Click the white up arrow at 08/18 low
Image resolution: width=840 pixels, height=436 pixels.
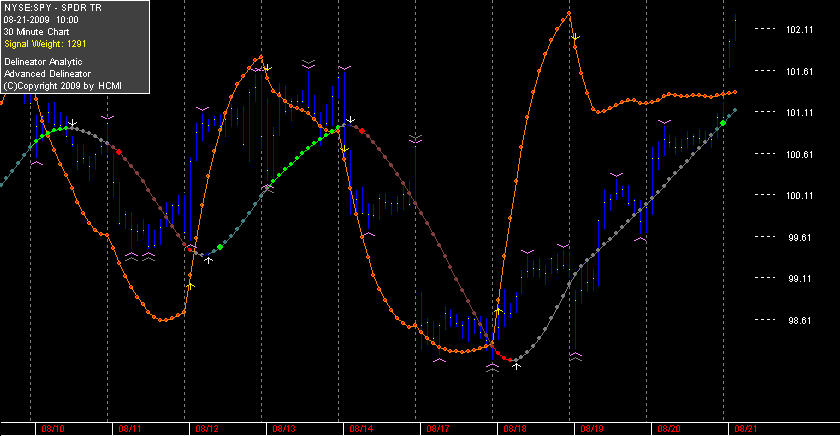[x=516, y=366]
